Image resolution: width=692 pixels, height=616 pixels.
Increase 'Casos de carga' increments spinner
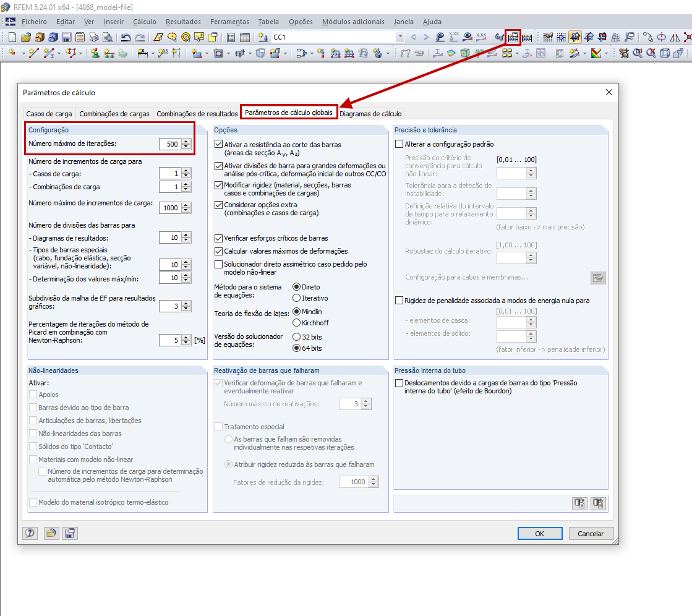(x=186, y=171)
